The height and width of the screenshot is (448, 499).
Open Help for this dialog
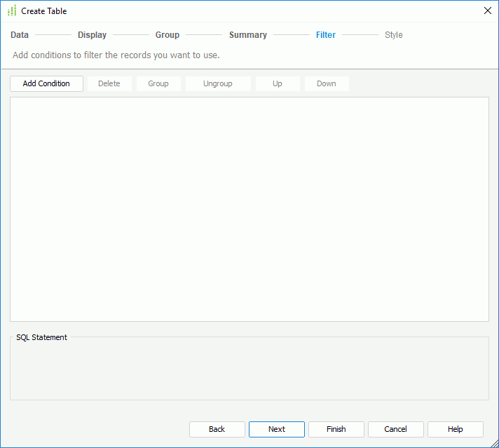click(455, 429)
